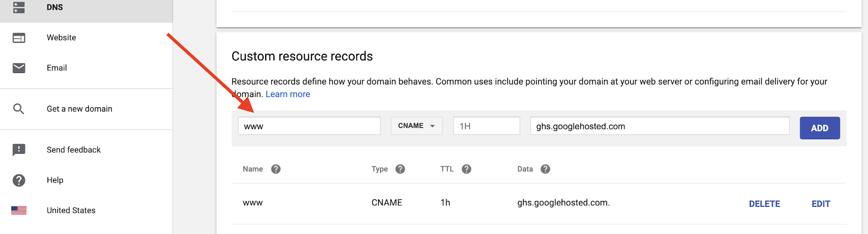Click the Help question mark icon
This screenshot has height=234, width=868.
point(19,180)
